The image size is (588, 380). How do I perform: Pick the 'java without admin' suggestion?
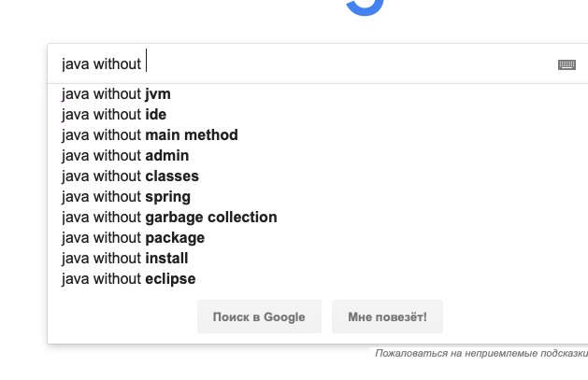(x=318, y=156)
